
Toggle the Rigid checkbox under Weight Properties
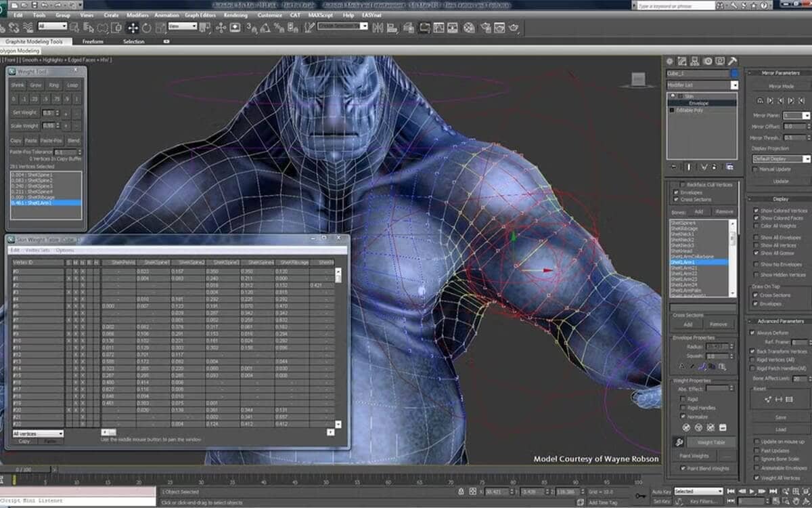point(682,398)
